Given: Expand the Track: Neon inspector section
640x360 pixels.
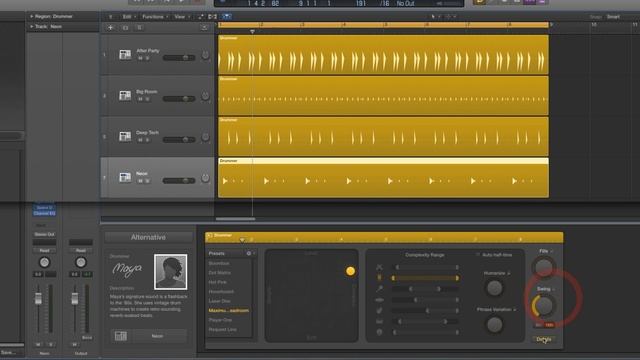Looking at the screenshot, I should coord(31,26).
